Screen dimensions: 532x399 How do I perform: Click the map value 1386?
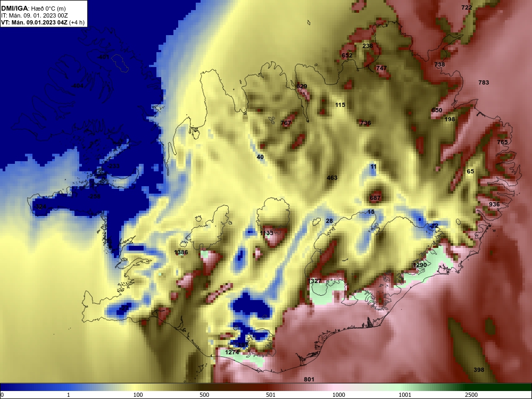point(181,252)
